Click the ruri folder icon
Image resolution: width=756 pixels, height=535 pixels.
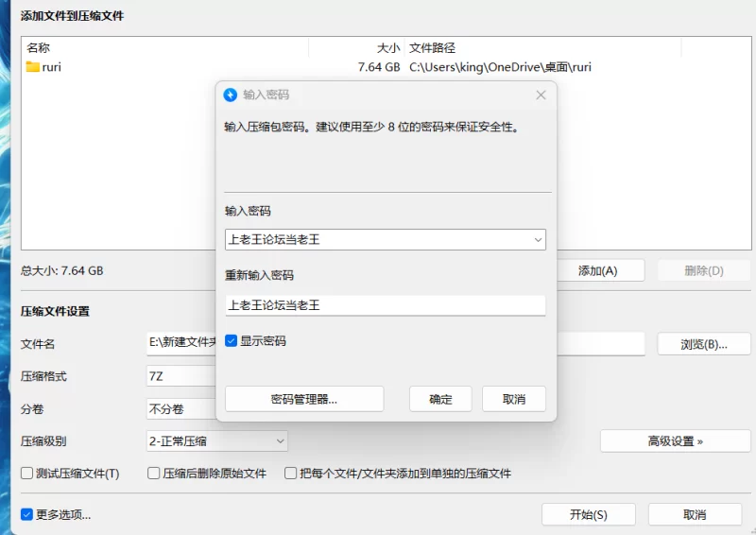tap(33, 67)
